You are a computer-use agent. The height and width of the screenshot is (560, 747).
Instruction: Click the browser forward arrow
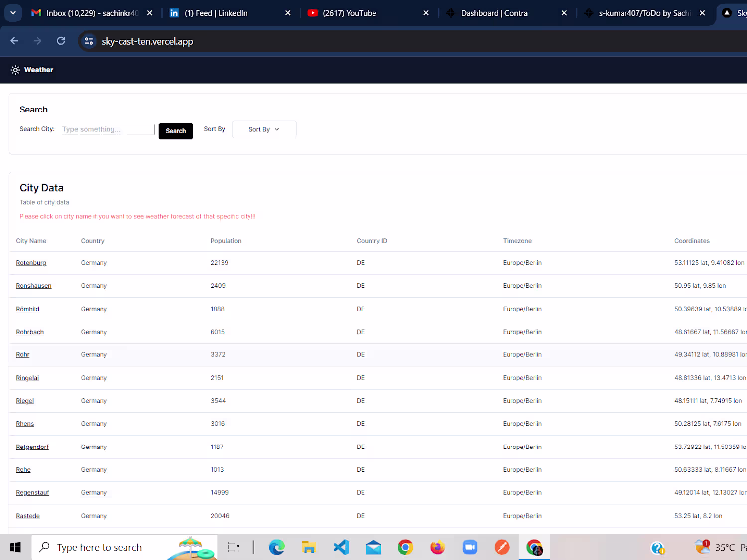(37, 41)
